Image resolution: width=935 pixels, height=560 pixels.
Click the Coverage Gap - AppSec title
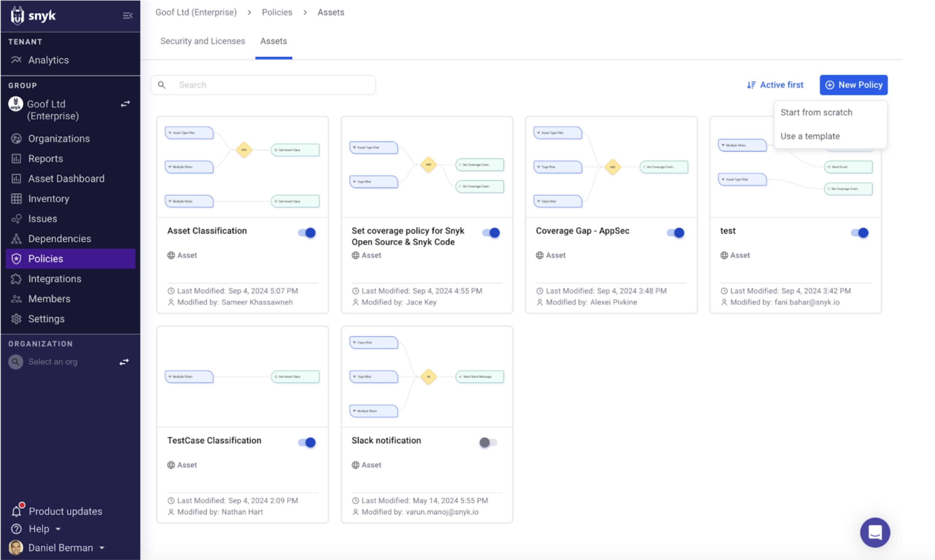582,231
